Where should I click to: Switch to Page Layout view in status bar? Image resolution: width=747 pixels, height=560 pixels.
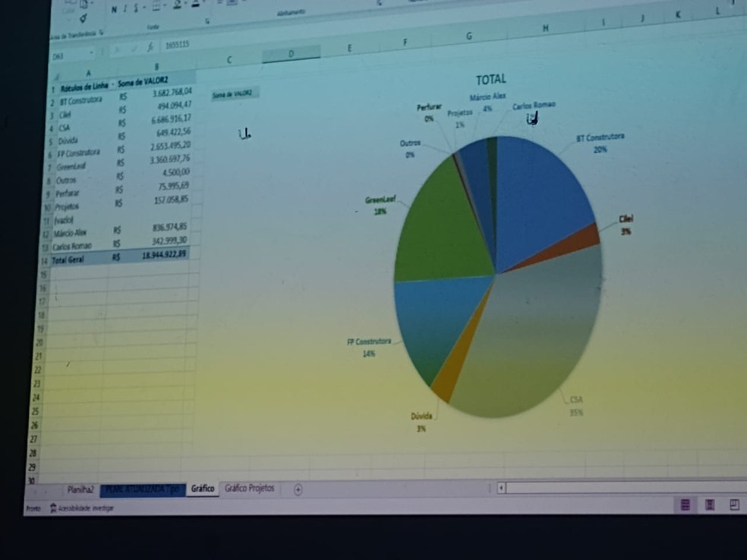[709, 505]
